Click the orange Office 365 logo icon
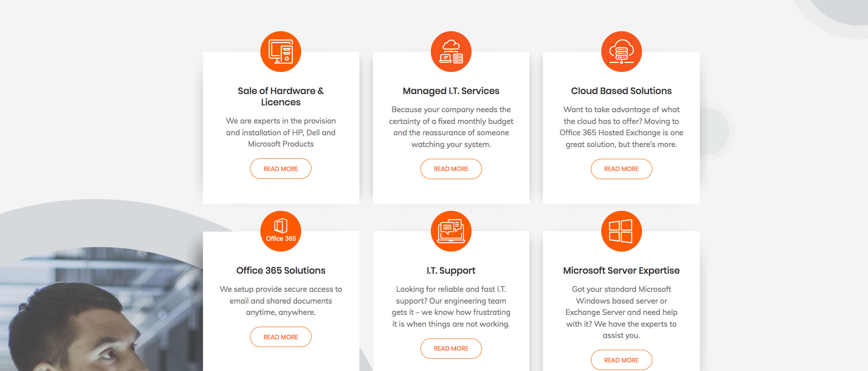The height and width of the screenshot is (371, 868). pyautogui.click(x=281, y=231)
